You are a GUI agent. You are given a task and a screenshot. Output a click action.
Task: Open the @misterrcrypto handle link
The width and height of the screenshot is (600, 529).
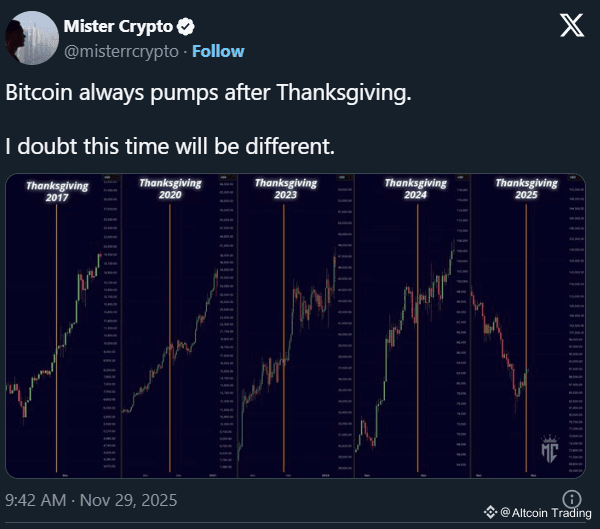pos(119,51)
